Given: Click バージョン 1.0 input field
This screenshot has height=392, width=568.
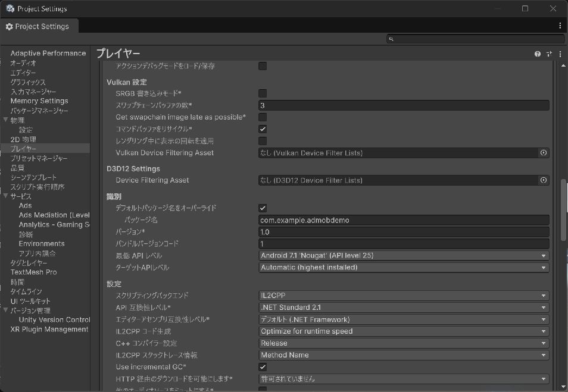Looking at the screenshot, I should tap(404, 232).
